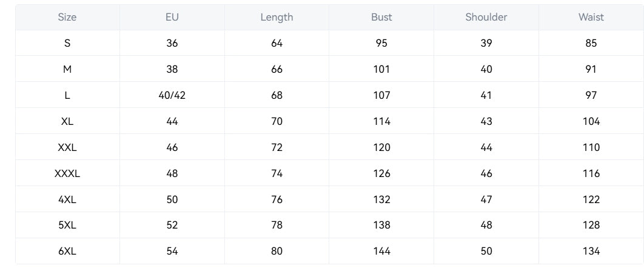644x271 pixels.
Task: Select the XXXL size cell
Action: pos(67,173)
